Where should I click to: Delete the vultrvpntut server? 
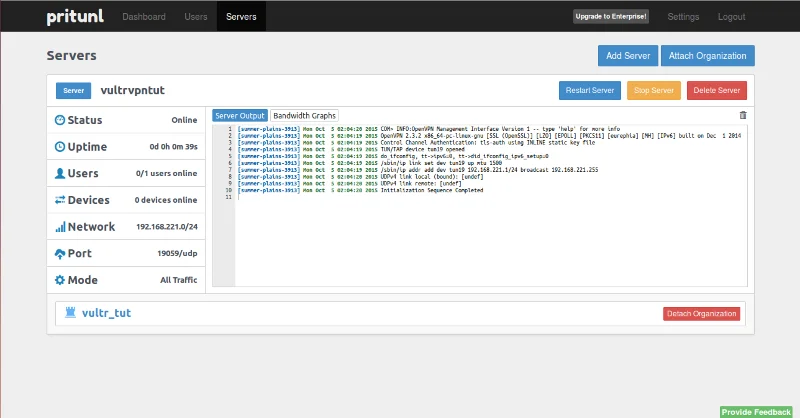tap(717, 90)
